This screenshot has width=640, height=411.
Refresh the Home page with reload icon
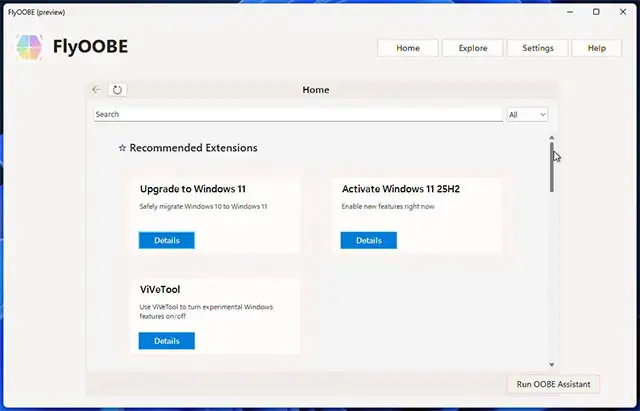pos(117,90)
